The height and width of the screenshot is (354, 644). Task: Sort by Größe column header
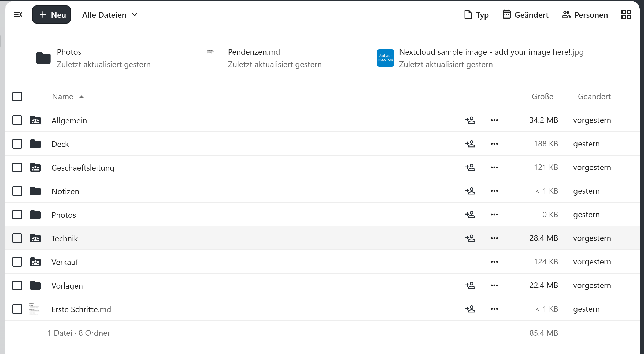pos(542,97)
